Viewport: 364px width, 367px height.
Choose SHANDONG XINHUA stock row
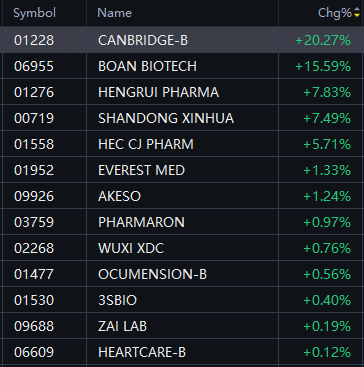182,118
